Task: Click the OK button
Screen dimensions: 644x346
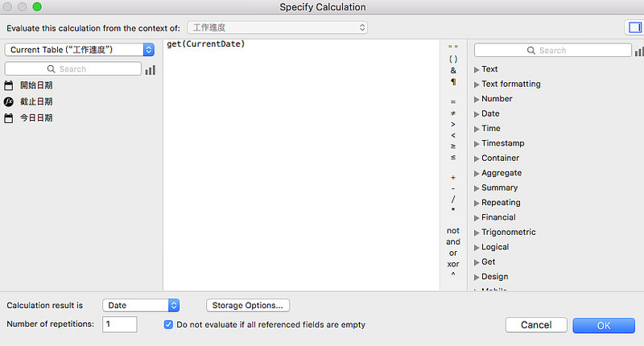Action: [604, 325]
